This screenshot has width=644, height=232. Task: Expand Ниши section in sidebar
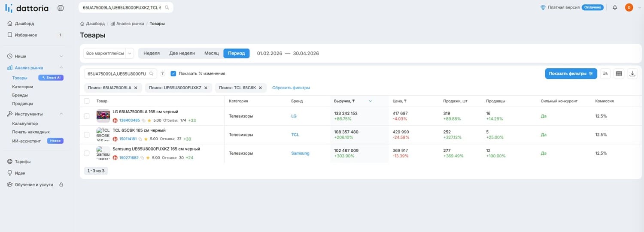coord(61,56)
